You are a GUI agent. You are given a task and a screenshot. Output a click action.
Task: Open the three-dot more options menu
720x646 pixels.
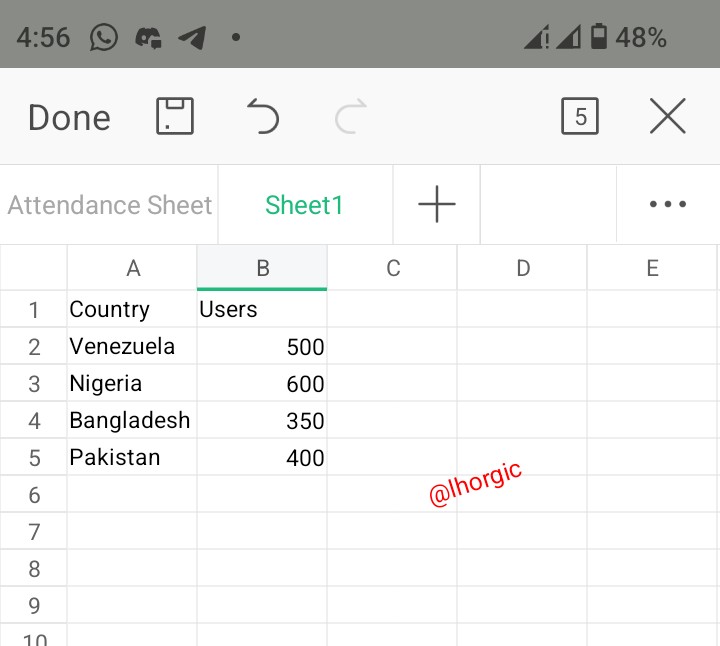[x=667, y=205]
